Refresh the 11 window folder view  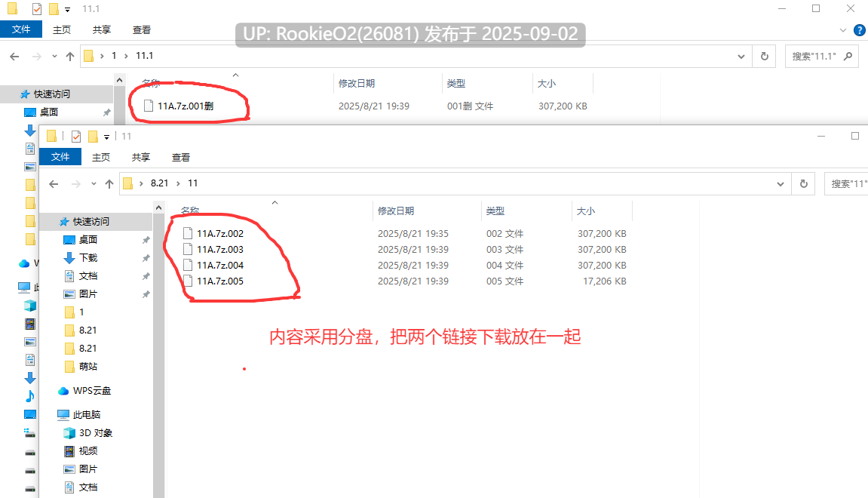[804, 183]
